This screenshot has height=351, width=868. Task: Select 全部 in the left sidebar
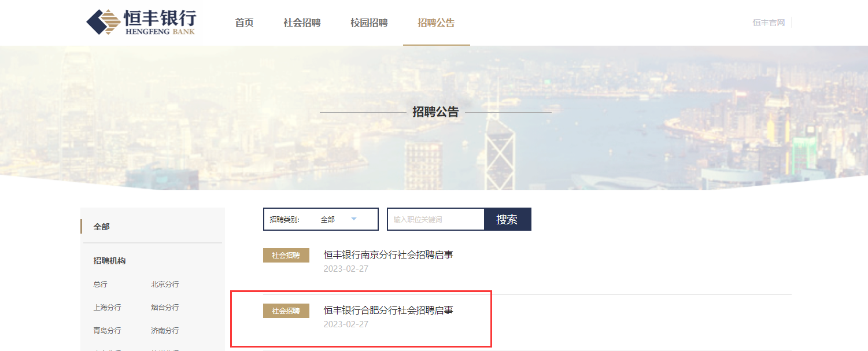pyautogui.click(x=102, y=227)
